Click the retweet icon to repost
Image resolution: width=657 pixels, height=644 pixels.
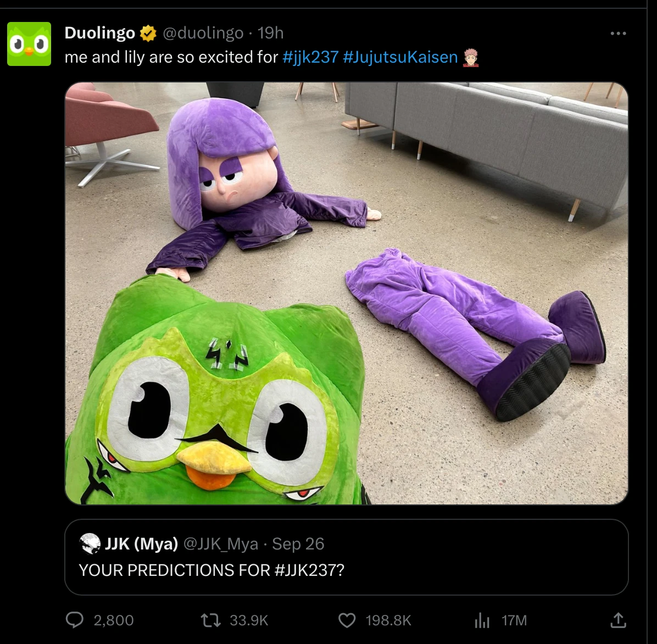pos(209,620)
